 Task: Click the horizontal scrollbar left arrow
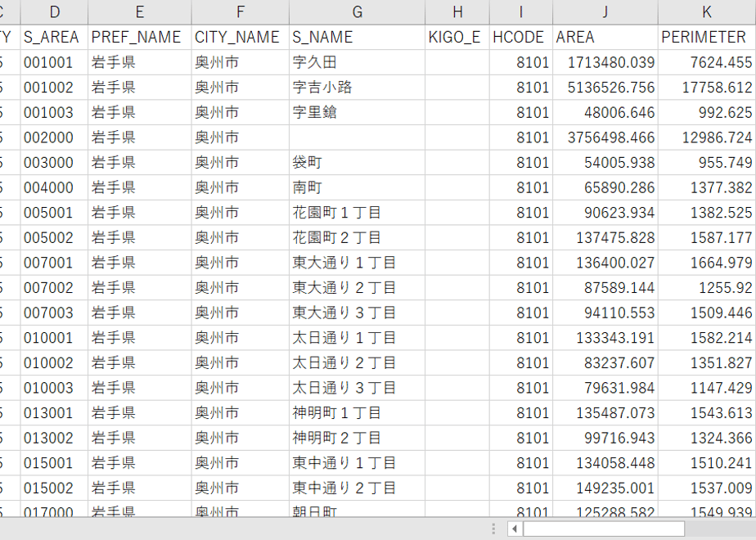(515, 529)
